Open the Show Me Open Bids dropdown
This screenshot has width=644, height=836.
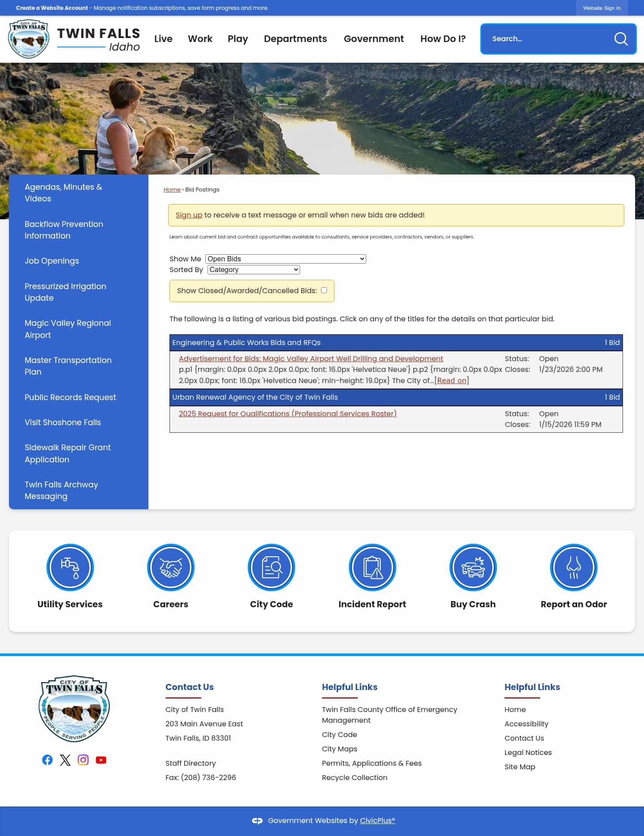click(x=286, y=259)
